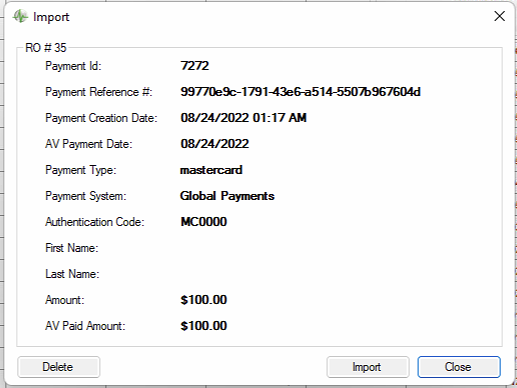Click the Payment Type label

click(x=81, y=170)
